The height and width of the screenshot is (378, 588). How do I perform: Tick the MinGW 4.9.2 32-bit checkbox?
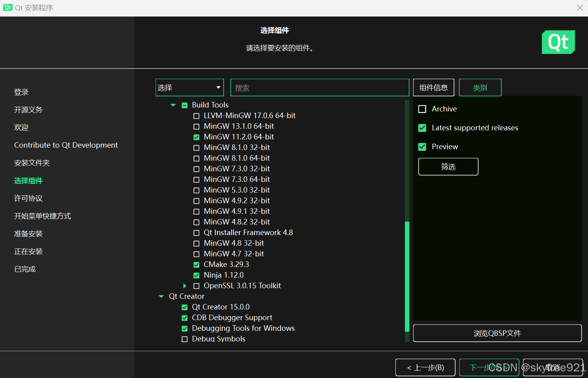coord(197,201)
